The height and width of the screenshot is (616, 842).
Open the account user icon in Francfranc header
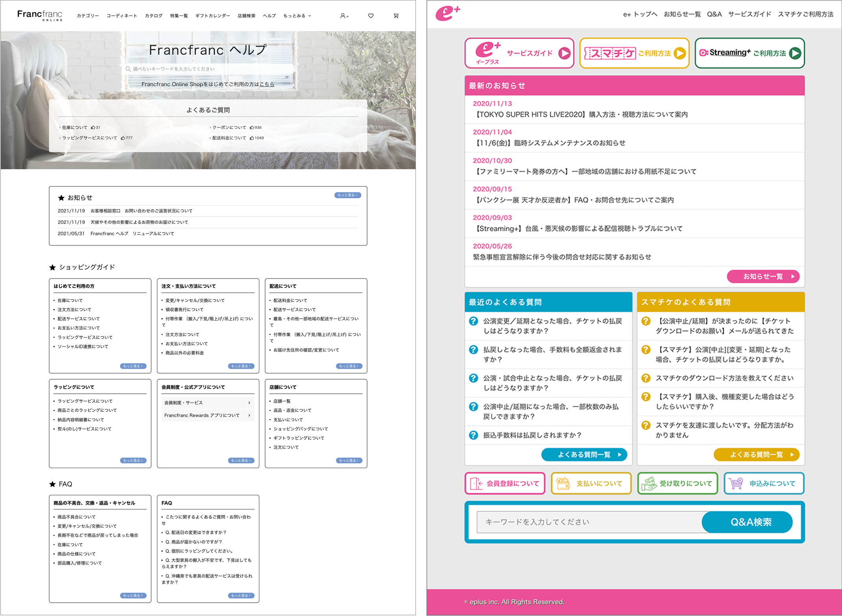coord(344,16)
